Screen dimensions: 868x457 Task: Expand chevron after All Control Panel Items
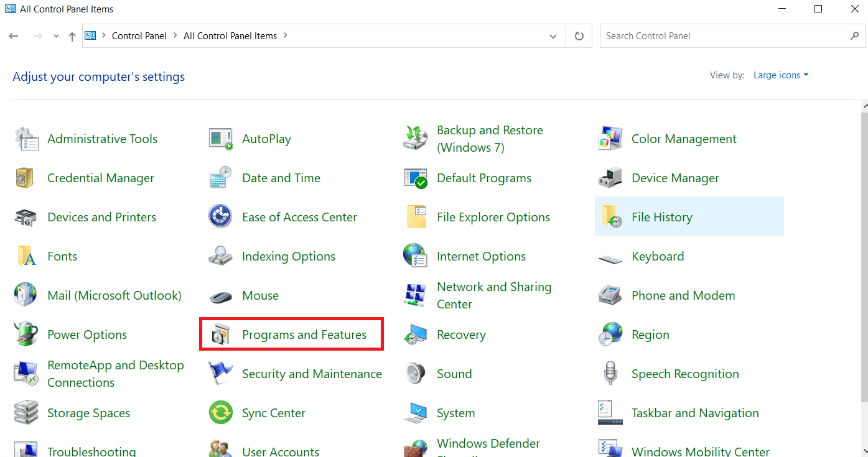(286, 36)
